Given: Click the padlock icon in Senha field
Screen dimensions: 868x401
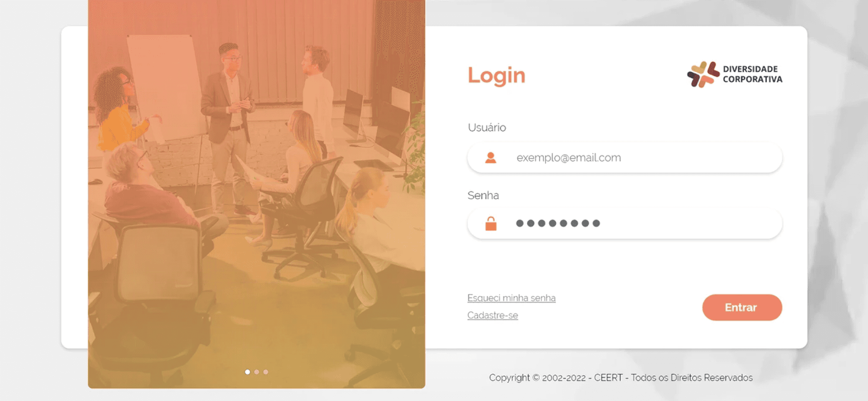Looking at the screenshot, I should click(x=491, y=224).
